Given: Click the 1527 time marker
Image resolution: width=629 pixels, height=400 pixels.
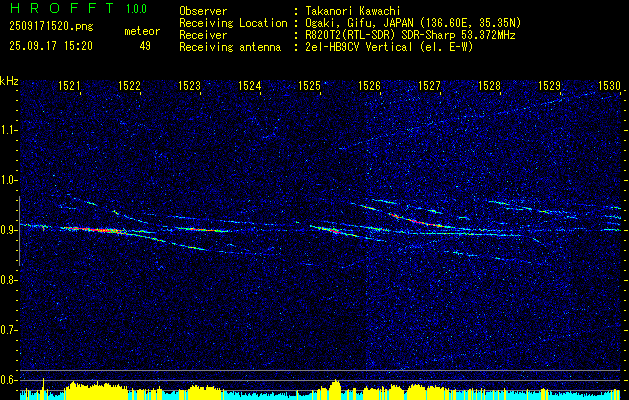Looking at the screenshot, I should pos(430,85).
